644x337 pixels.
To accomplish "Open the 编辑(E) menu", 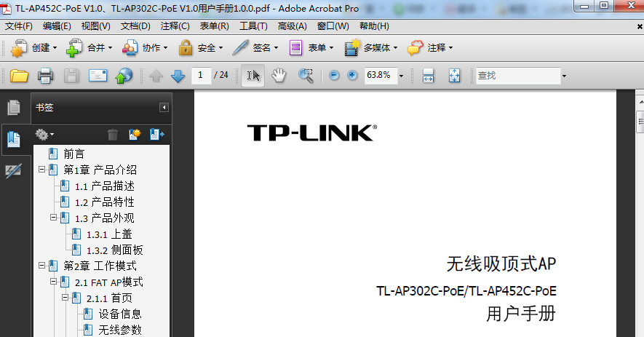I will [57, 26].
